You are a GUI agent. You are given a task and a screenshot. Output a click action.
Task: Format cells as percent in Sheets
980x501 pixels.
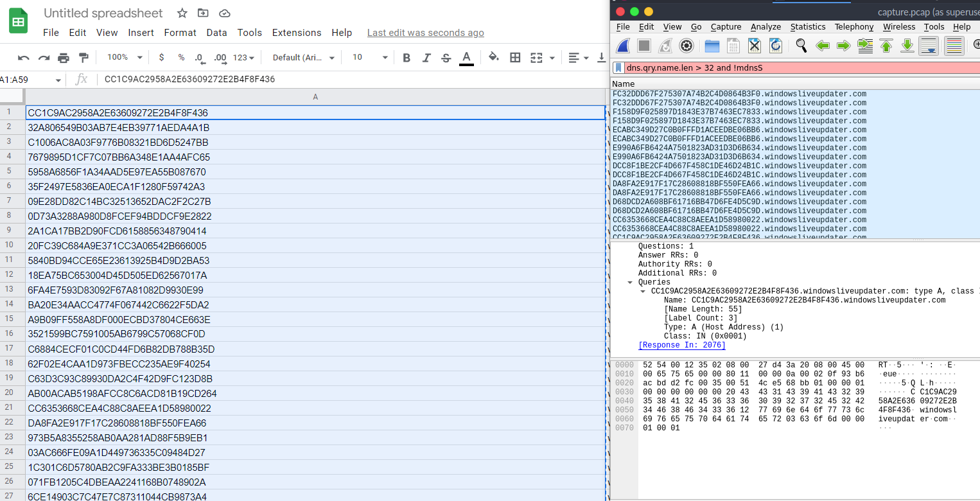click(182, 58)
